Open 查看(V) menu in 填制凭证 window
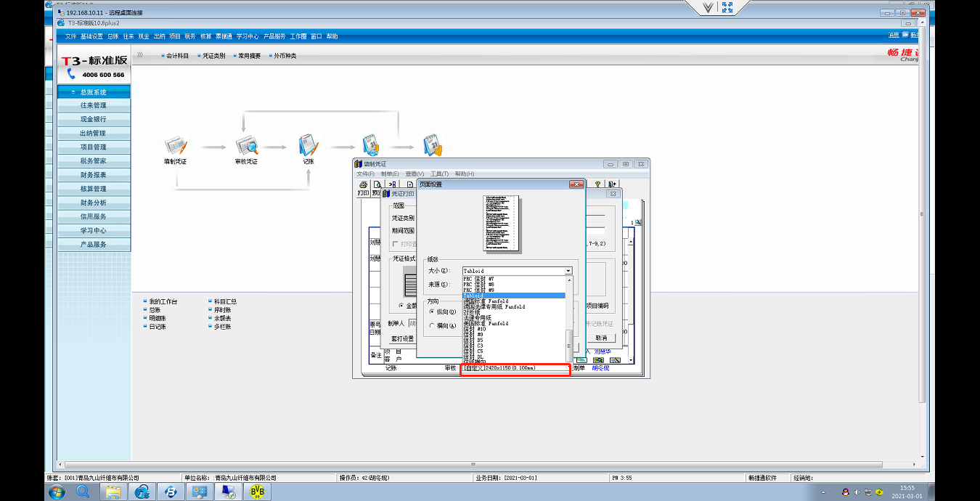This screenshot has height=501, width=980. [415, 174]
